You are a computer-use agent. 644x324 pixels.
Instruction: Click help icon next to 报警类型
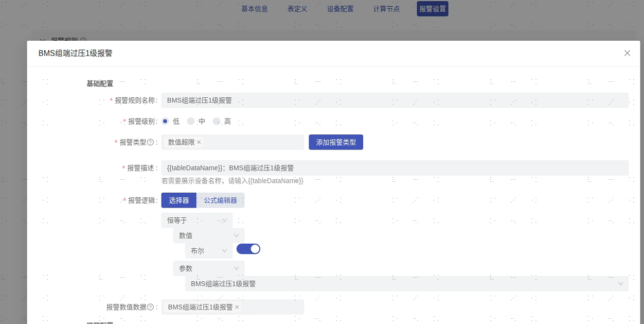(151, 142)
